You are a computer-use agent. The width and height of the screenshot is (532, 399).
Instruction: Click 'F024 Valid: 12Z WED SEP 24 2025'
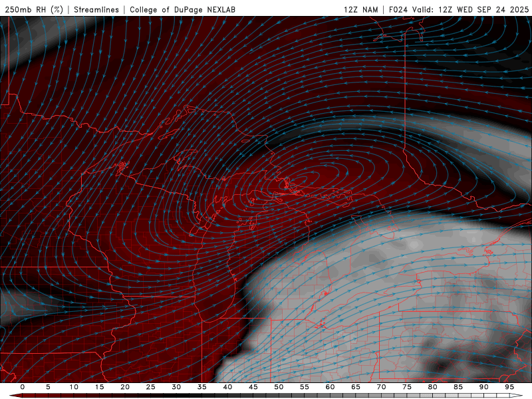point(459,9)
